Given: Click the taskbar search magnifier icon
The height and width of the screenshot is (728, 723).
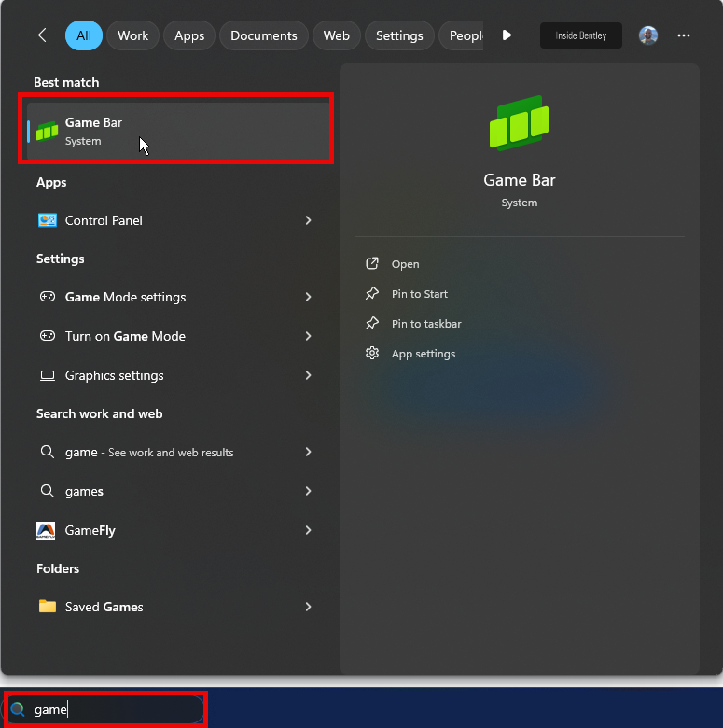Looking at the screenshot, I should pos(18,709).
